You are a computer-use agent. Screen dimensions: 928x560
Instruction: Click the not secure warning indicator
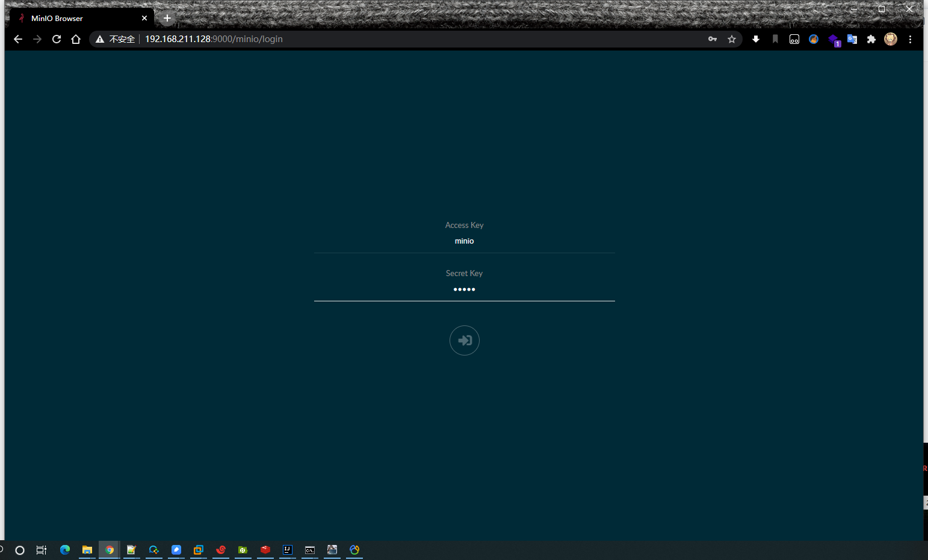click(116, 39)
